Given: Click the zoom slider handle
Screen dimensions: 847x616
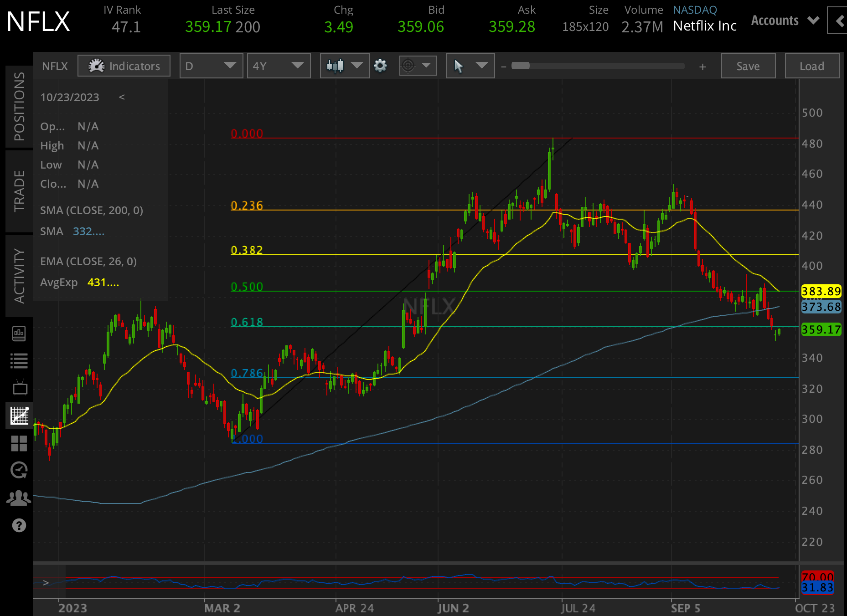Looking at the screenshot, I should tap(520, 66).
